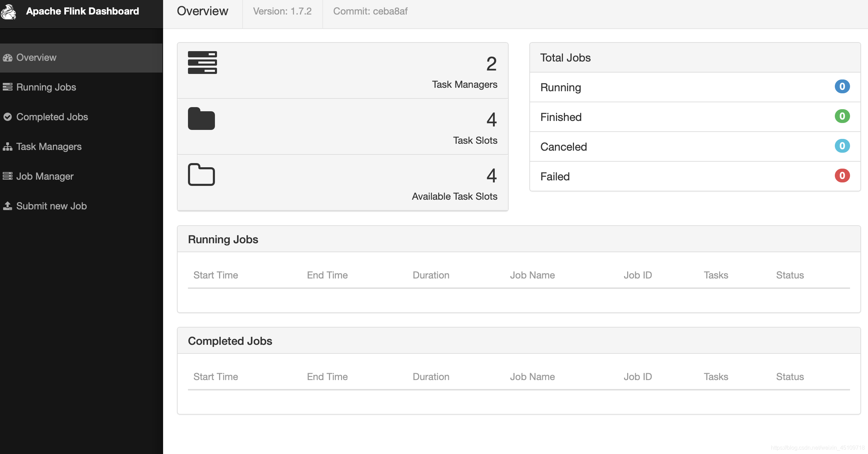Click Tasks header in Completed Jobs table
This screenshot has height=454, width=868.
coord(716,377)
